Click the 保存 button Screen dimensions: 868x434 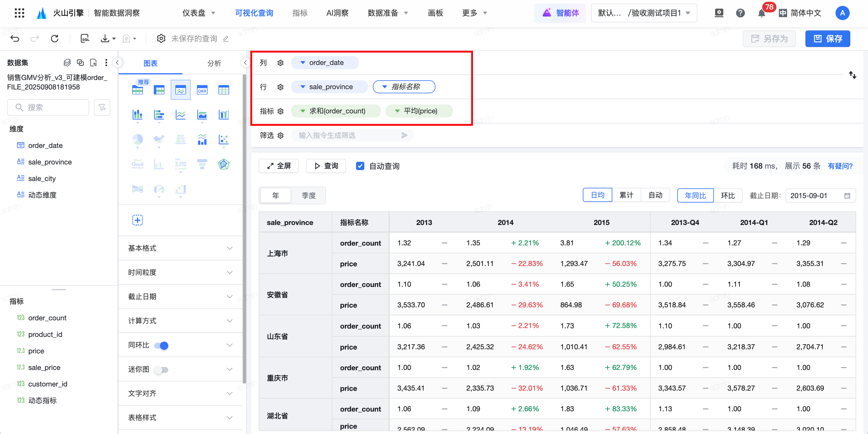pyautogui.click(x=827, y=38)
